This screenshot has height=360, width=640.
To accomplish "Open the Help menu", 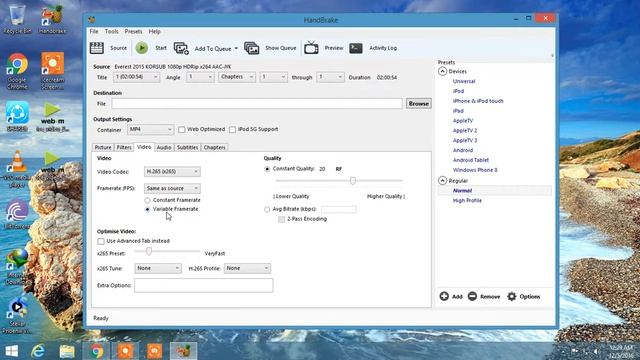I will [x=154, y=31].
